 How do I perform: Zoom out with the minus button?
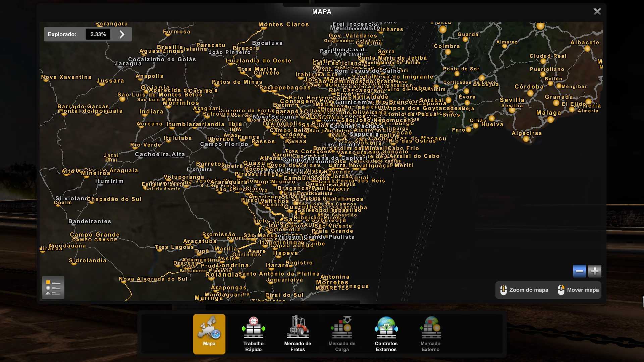pyautogui.click(x=579, y=271)
